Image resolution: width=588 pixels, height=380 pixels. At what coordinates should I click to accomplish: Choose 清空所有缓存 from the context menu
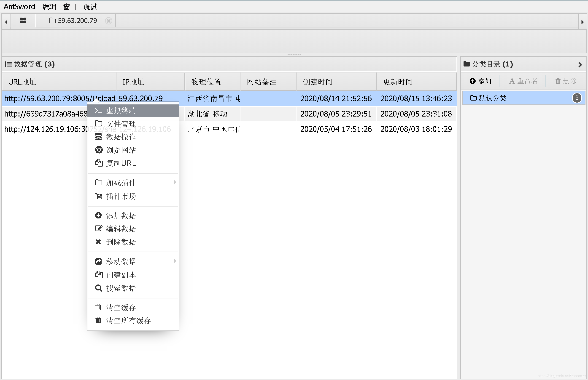tap(133, 321)
